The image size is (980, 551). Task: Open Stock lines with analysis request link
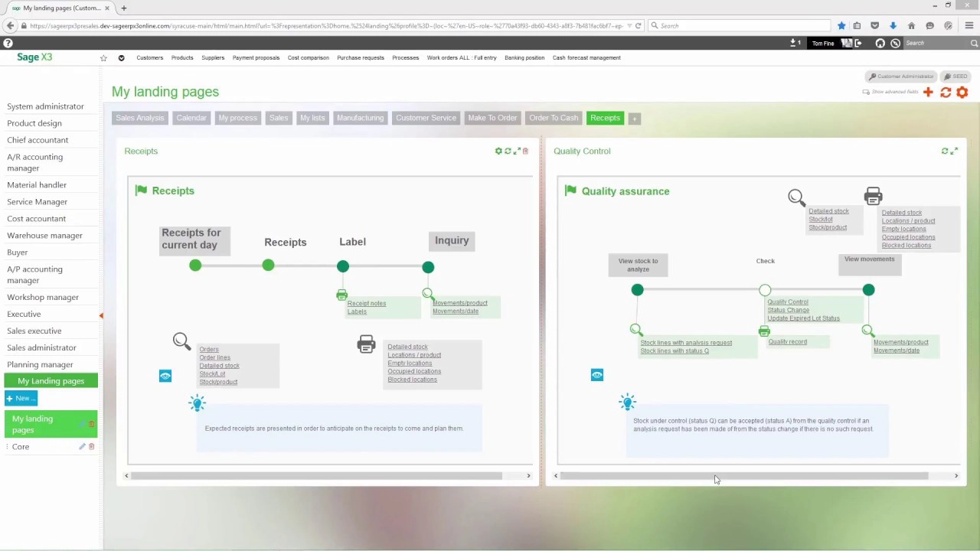point(686,343)
